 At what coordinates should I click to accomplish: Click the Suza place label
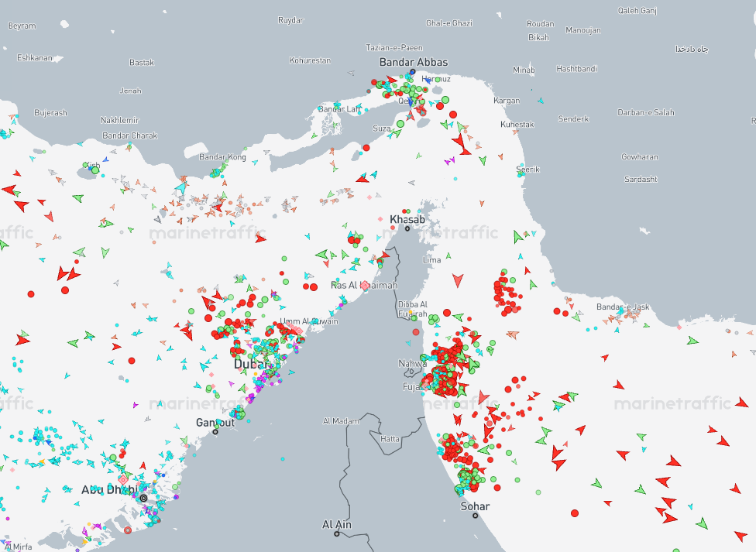381,129
